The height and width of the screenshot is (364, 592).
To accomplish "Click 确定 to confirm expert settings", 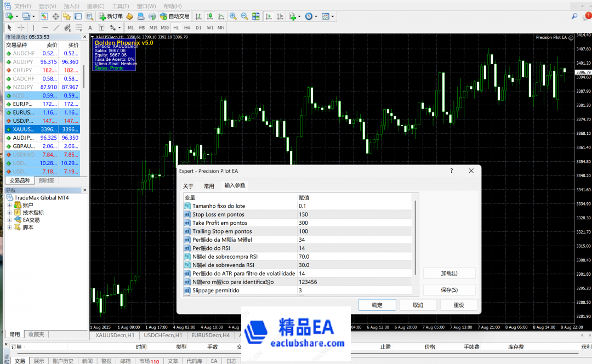I will point(377,305).
